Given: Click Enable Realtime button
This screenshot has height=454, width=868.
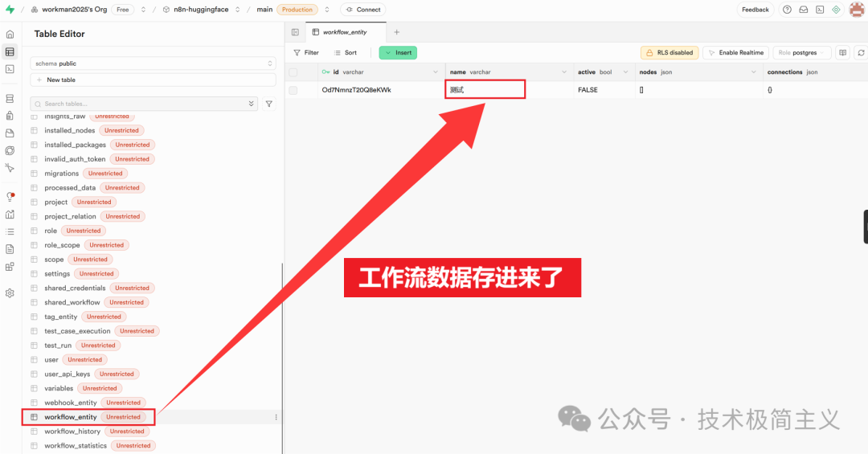Looking at the screenshot, I should (x=735, y=52).
